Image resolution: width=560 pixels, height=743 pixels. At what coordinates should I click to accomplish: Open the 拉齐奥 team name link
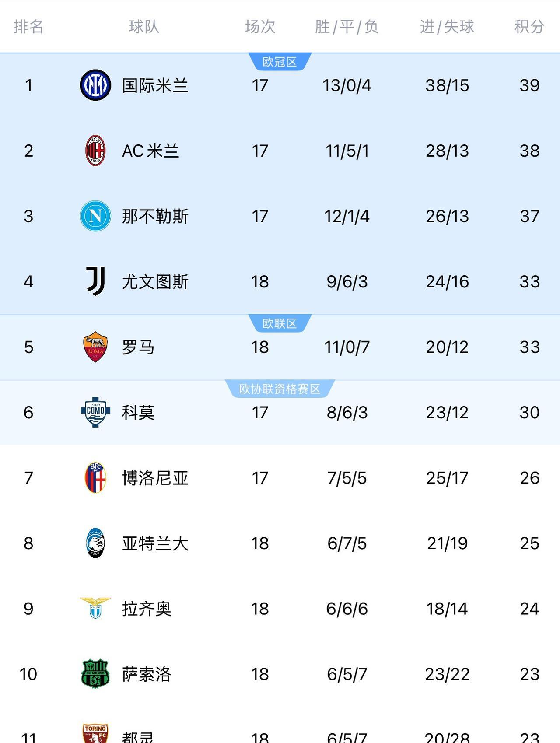[147, 609]
